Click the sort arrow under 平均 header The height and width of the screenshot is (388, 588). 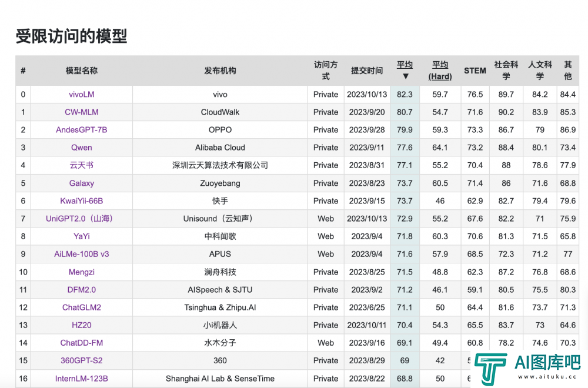(405, 76)
